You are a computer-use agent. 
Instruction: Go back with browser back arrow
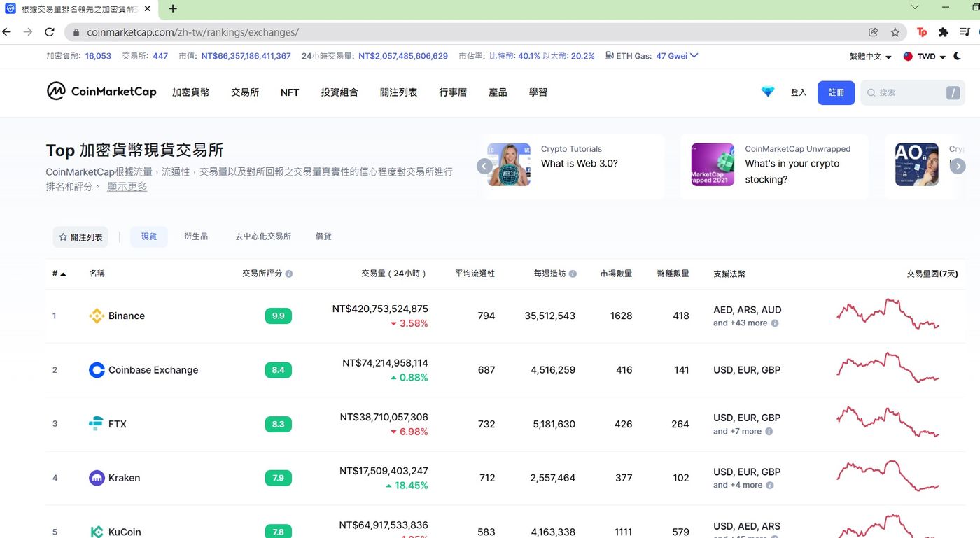click(8, 32)
